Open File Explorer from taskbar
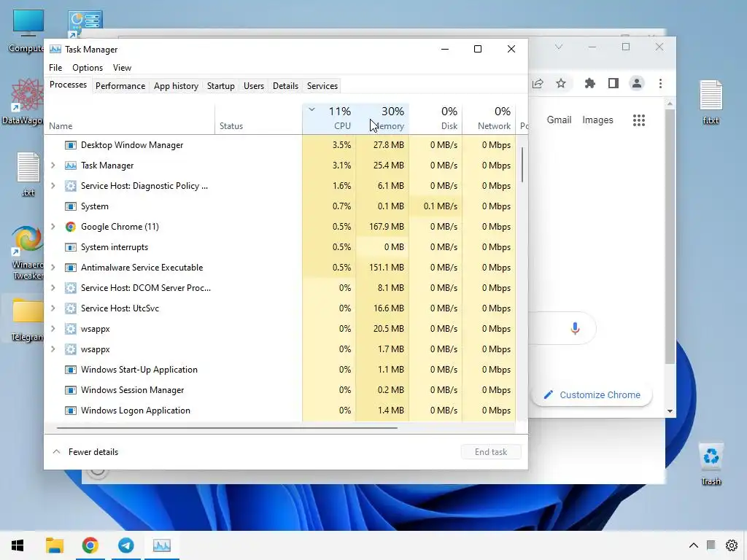The width and height of the screenshot is (747, 560). [x=54, y=545]
